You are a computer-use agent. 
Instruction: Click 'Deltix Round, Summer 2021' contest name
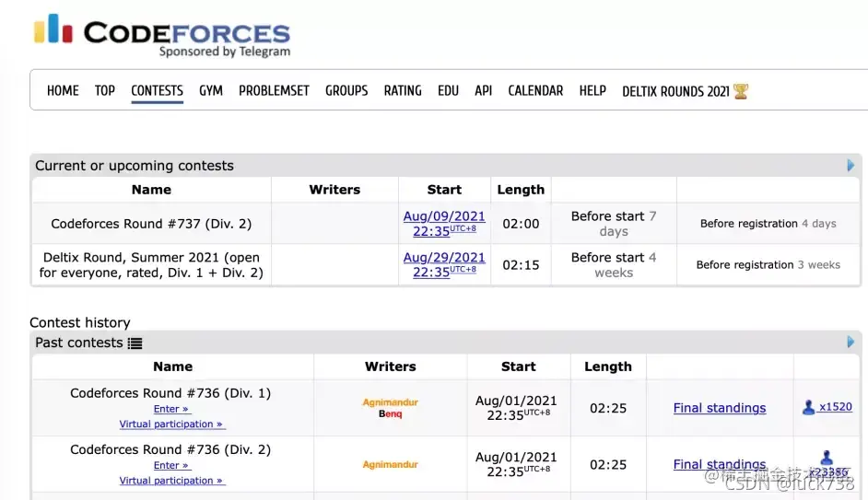point(151,265)
